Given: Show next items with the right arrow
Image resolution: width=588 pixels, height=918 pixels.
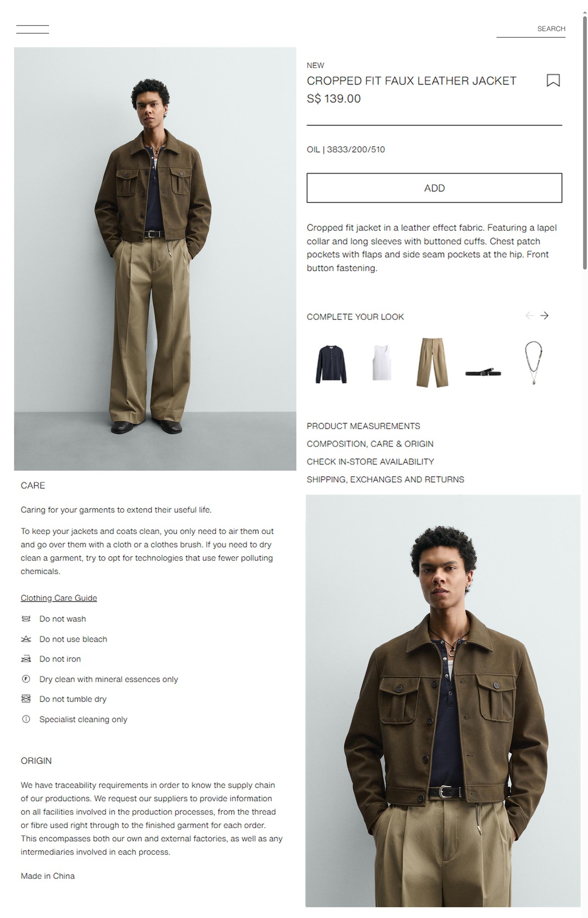Looking at the screenshot, I should [x=545, y=316].
